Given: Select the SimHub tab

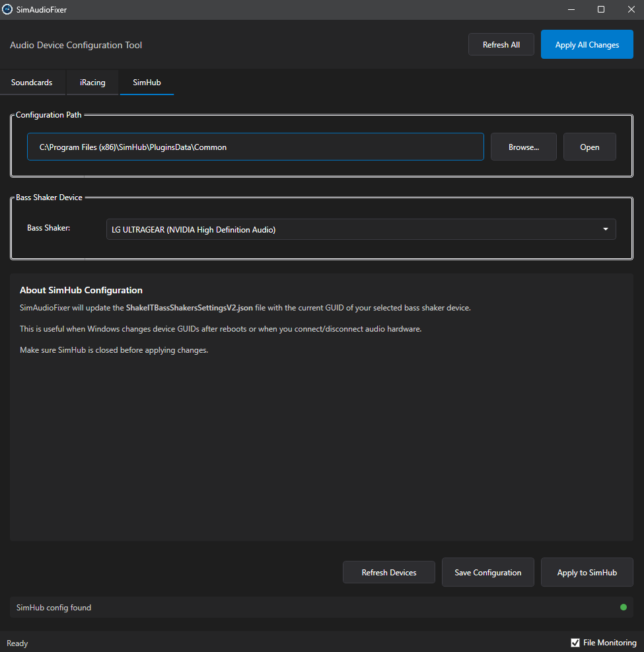Looking at the screenshot, I should click(147, 83).
